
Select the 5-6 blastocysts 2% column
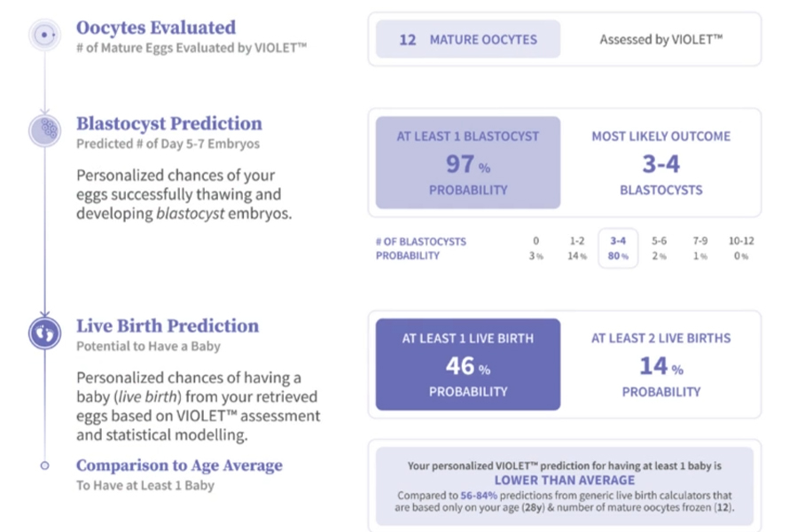(x=659, y=248)
